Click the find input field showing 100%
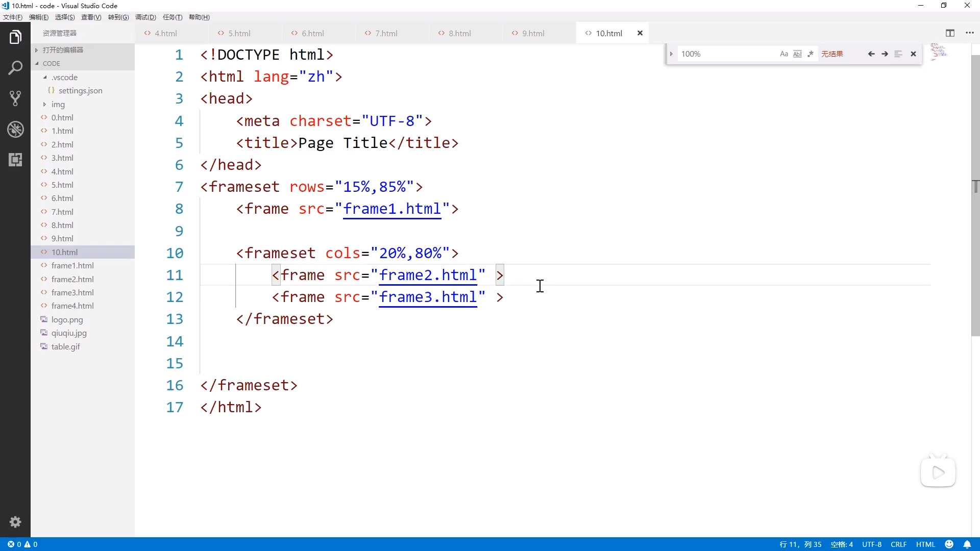980x551 pixels. [725, 54]
